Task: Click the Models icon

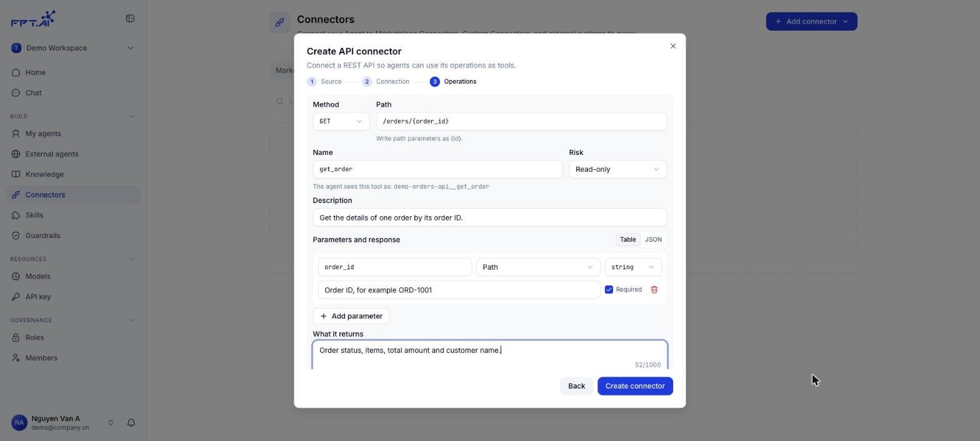Action: click(x=16, y=276)
